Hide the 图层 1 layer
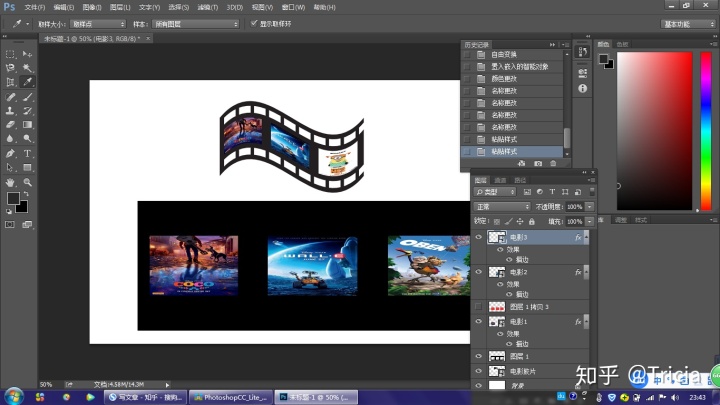Screen dimensions: 720x405 [x=478, y=356]
